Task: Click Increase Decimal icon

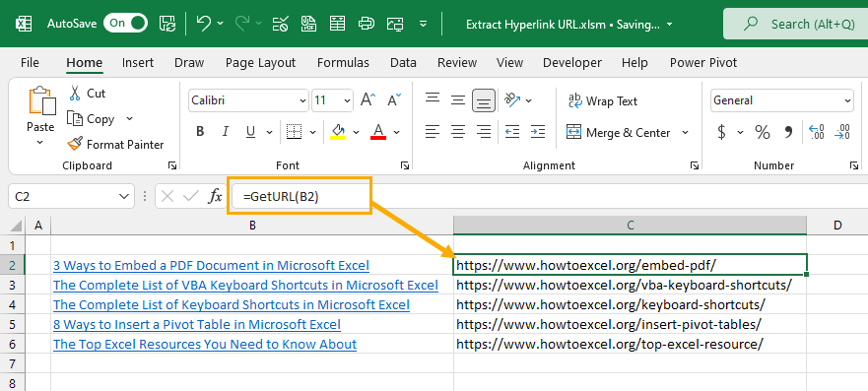Action: (x=817, y=132)
